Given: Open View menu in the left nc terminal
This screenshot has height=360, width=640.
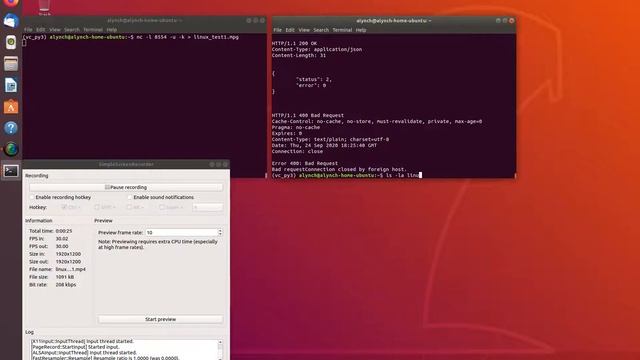Looking at the screenshot, I should (55, 30).
